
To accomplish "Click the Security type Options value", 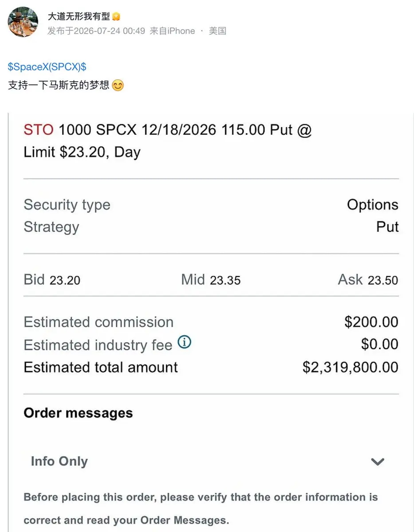I will click(x=373, y=205).
